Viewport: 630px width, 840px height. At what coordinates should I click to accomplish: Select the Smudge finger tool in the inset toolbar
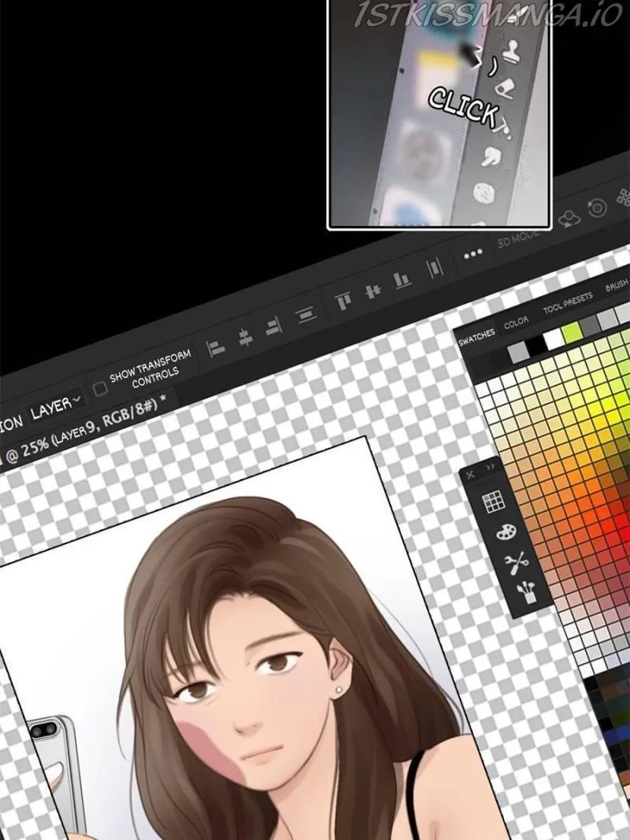click(x=489, y=157)
